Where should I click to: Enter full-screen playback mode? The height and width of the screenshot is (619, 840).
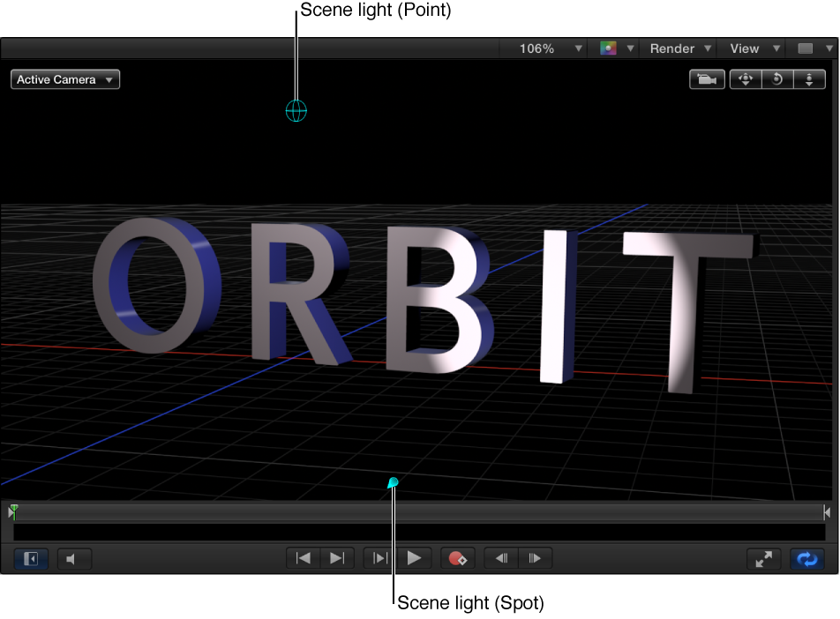point(763,558)
